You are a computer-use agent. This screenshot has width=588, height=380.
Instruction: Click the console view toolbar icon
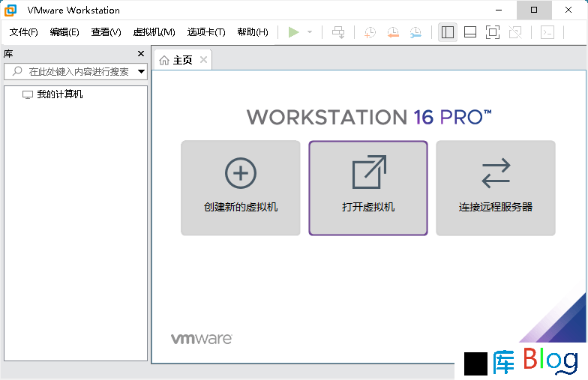pyautogui.click(x=547, y=32)
